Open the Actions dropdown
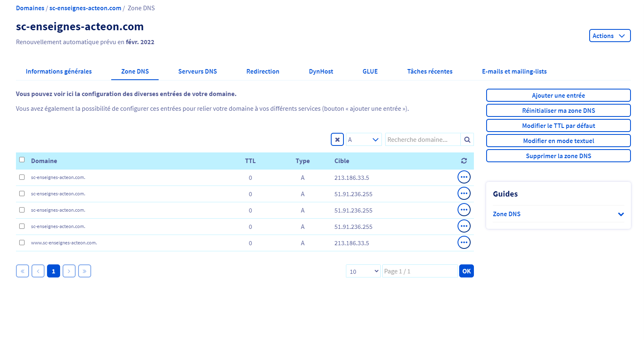Viewport: 644px width, 340px height. pos(609,36)
